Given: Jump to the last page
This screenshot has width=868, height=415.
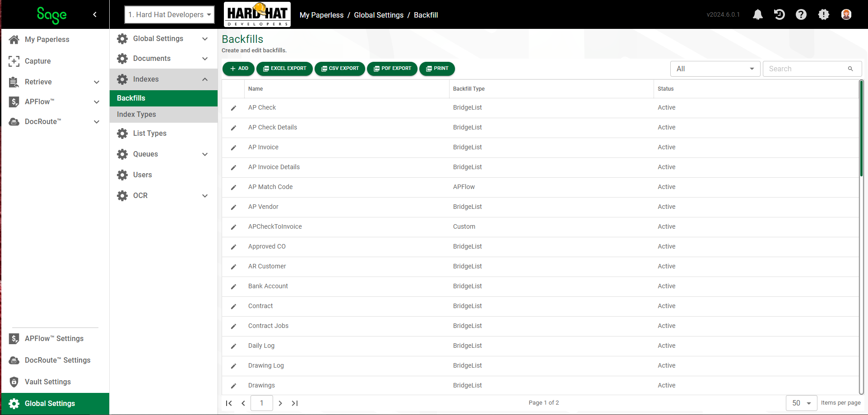Looking at the screenshot, I should (x=295, y=403).
